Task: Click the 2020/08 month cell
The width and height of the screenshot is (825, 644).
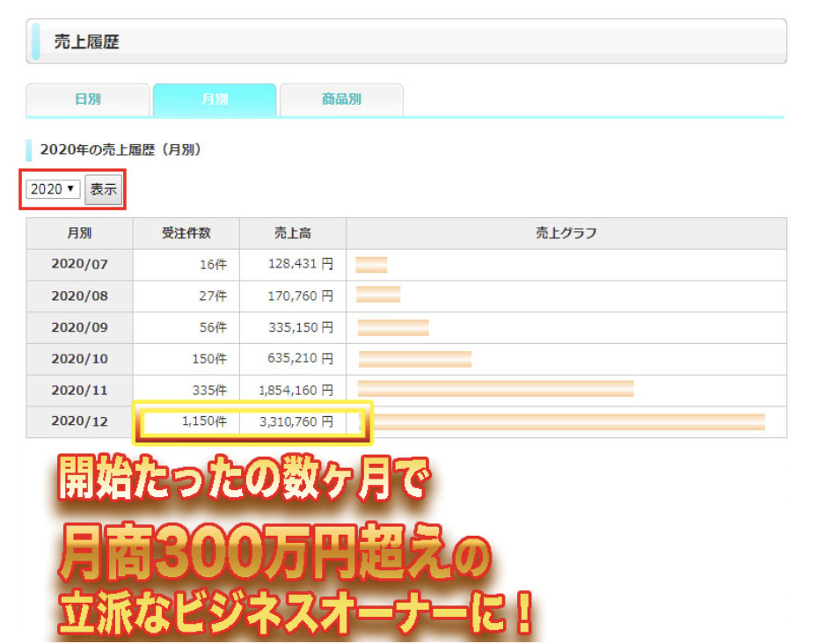Action: [x=79, y=296]
